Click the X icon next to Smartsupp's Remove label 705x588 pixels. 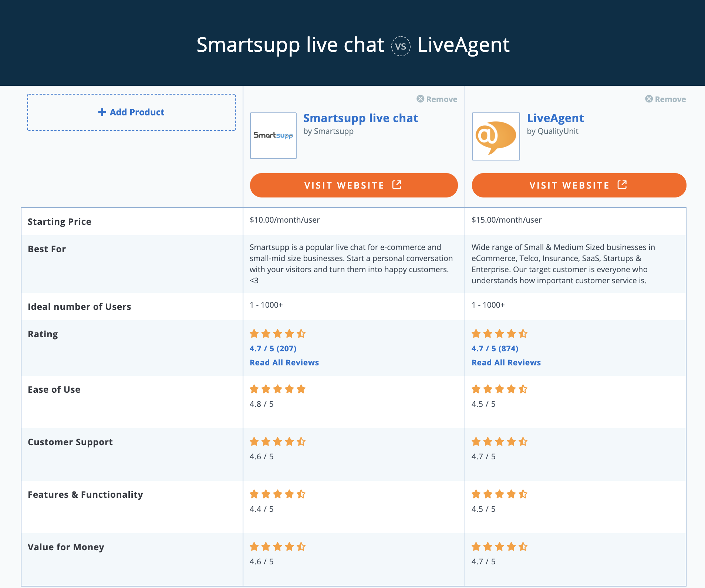tap(420, 99)
